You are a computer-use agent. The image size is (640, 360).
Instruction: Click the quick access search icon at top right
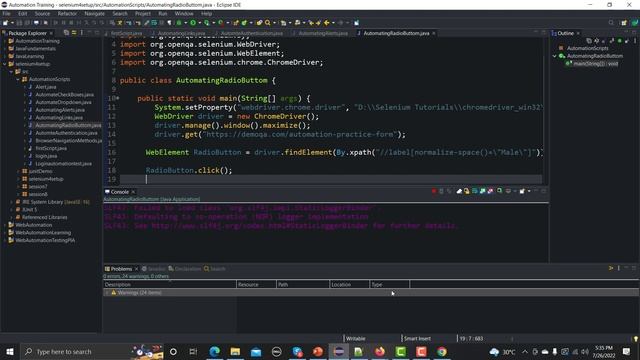(611, 23)
